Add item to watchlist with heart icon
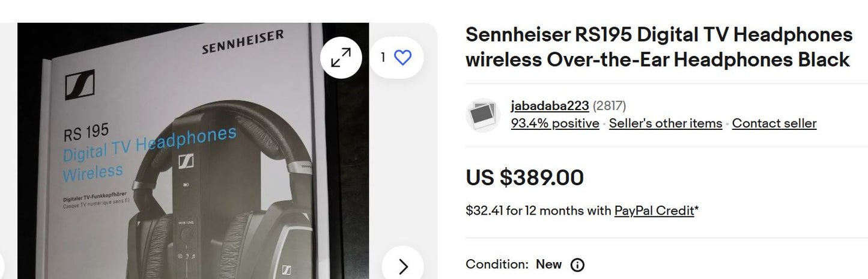Image resolution: width=868 pixels, height=279 pixels. click(x=402, y=58)
